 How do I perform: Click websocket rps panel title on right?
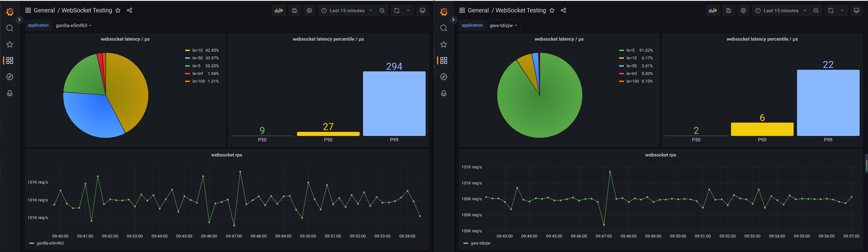pyautogui.click(x=660, y=155)
